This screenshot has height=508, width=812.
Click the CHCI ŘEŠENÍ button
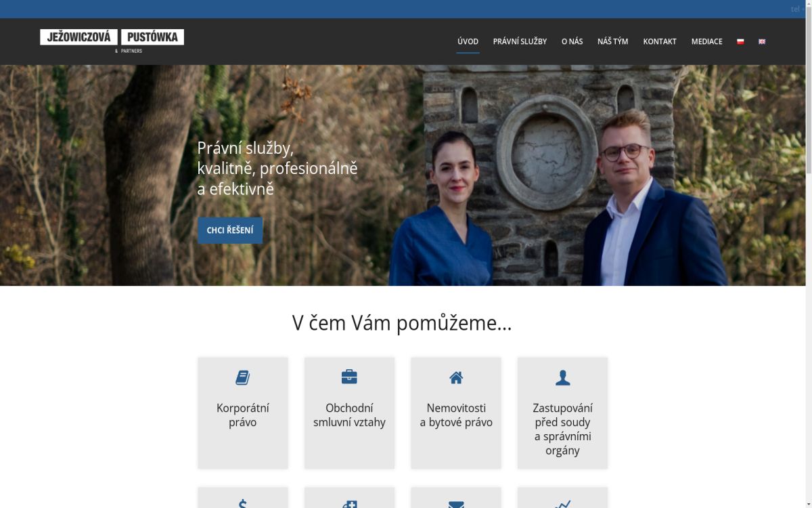pos(230,230)
